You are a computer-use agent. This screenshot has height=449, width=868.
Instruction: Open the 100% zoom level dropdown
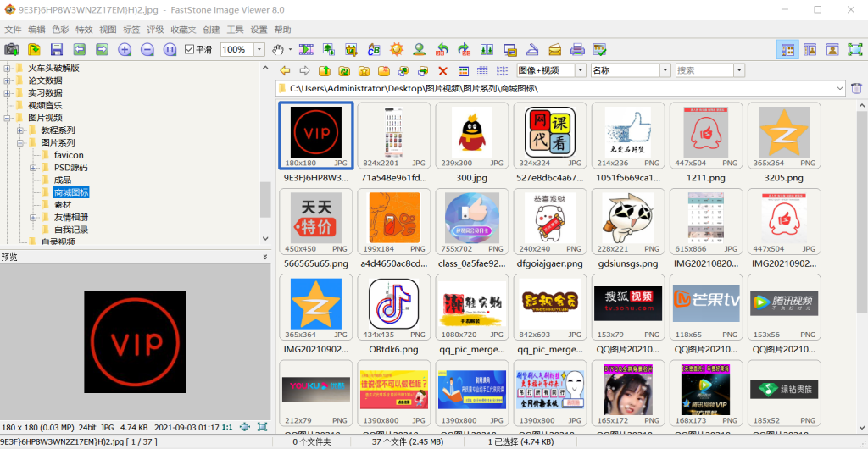click(x=261, y=50)
